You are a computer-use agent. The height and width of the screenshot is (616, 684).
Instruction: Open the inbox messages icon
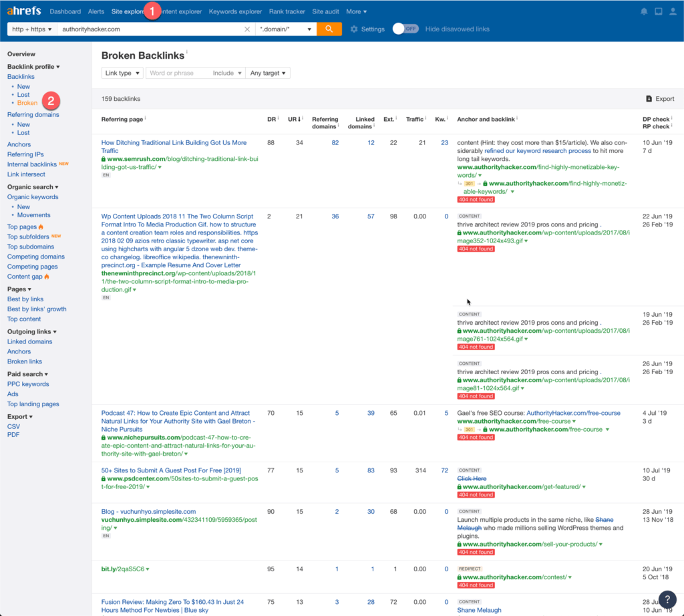(659, 11)
